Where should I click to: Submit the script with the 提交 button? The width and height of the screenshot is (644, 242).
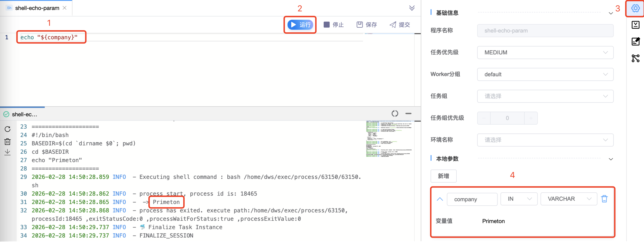(x=399, y=25)
